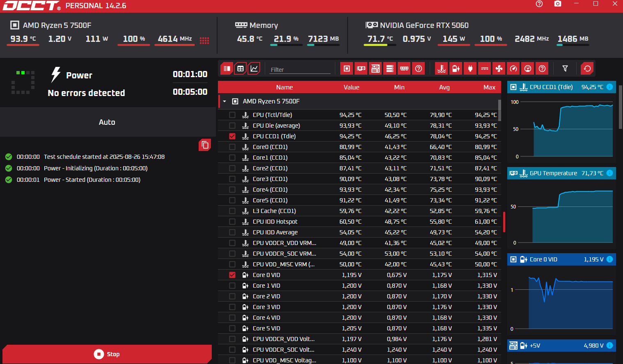
Task: Click the Auto mode button
Action: [x=107, y=122]
